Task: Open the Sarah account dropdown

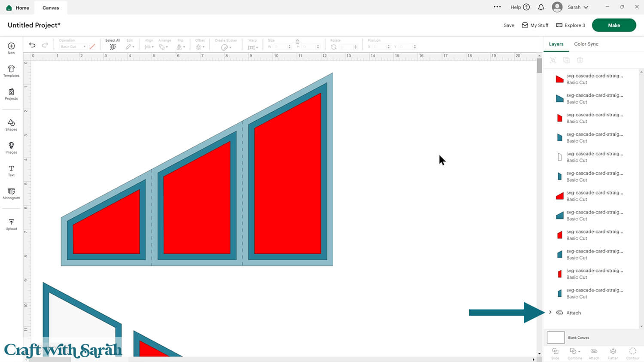Action: tap(571, 7)
